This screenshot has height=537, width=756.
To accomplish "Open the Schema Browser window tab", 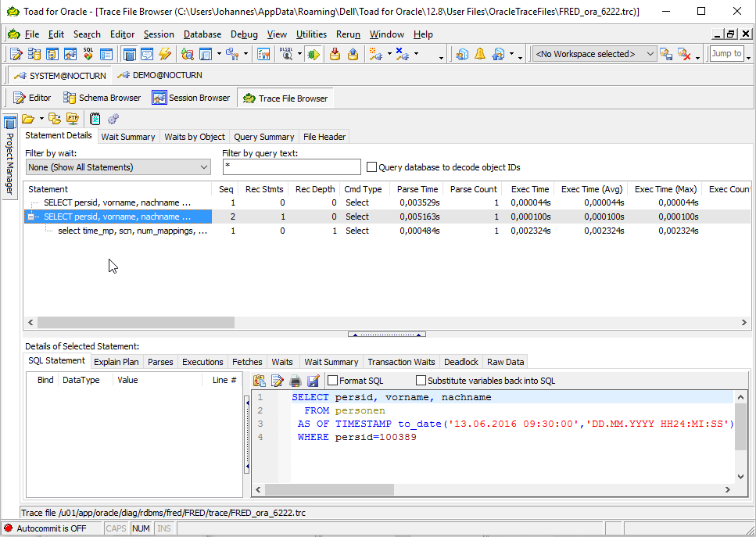I will click(x=102, y=98).
